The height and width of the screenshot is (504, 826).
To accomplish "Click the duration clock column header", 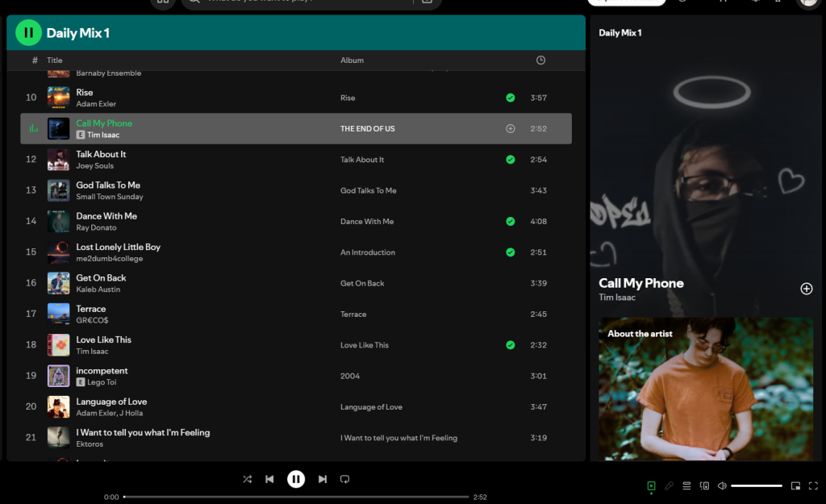I will [x=540, y=60].
